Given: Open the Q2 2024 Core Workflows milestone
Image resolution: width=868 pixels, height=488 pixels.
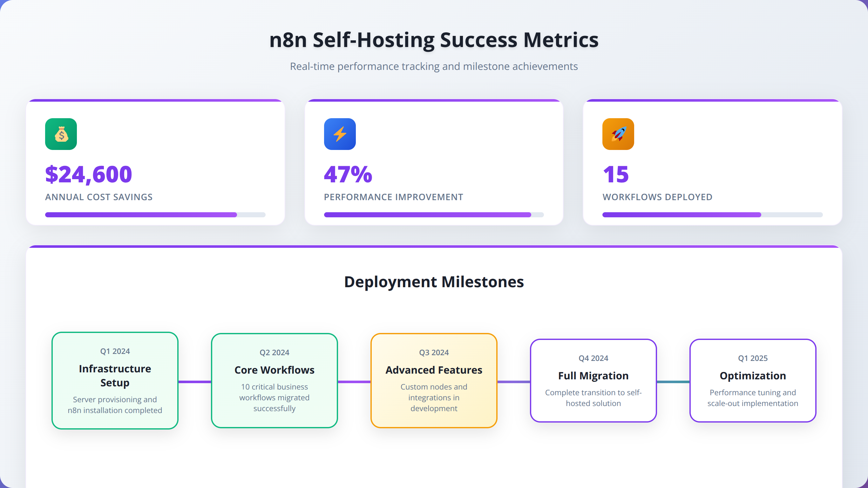Looking at the screenshot, I should (274, 381).
